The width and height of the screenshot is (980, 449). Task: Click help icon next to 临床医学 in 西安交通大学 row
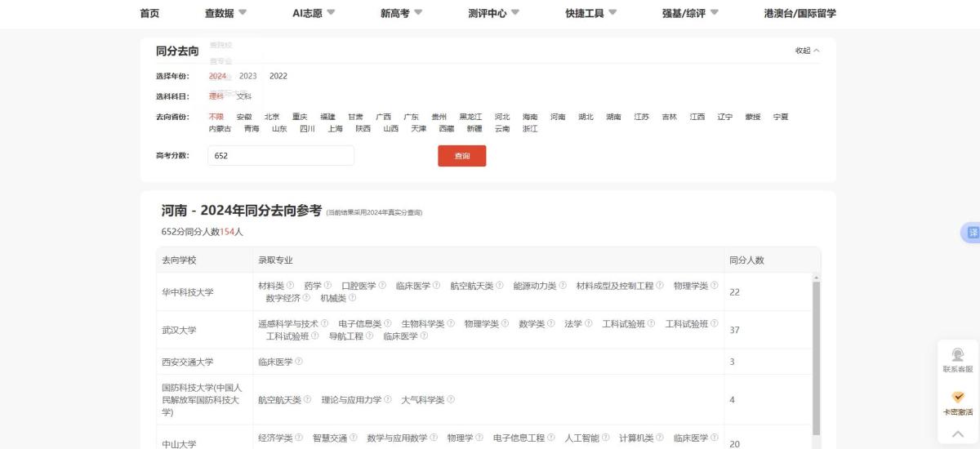click(x=299, y=362)
